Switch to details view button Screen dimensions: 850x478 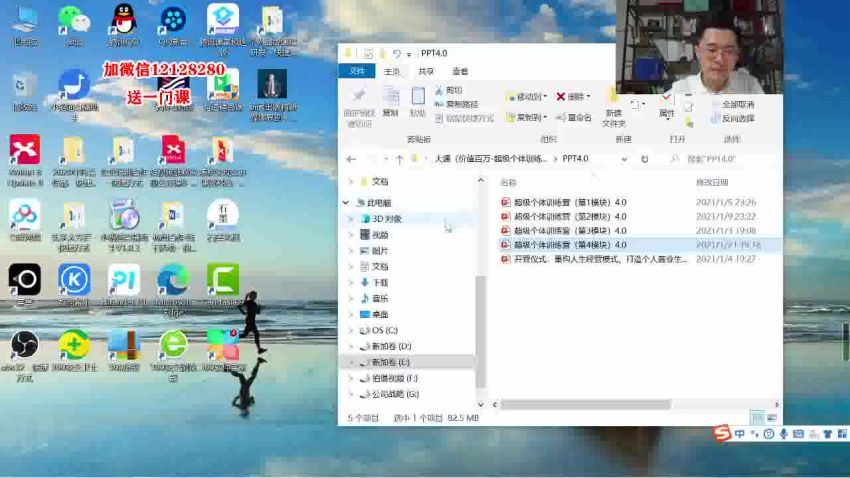click(758, 418)
